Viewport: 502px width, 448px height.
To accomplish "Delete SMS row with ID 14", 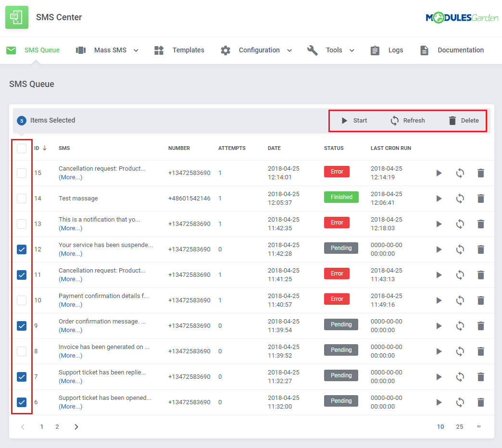I will (x=480, y=199).
